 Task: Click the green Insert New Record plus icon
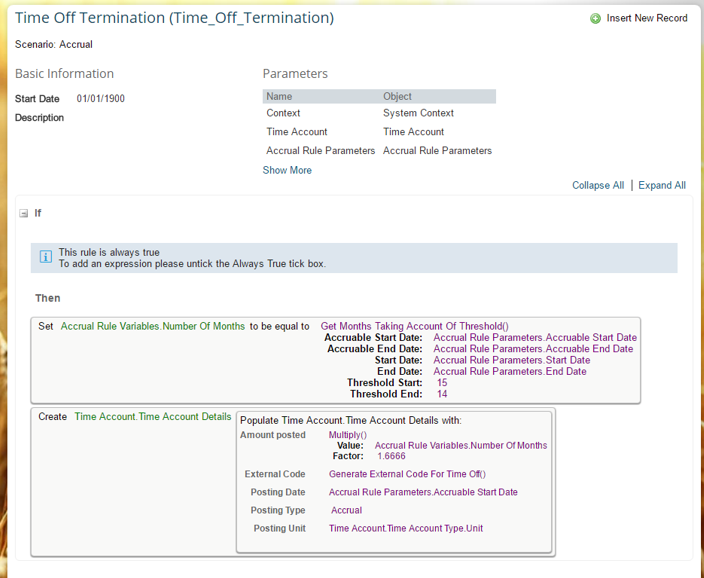pos(595,18)
